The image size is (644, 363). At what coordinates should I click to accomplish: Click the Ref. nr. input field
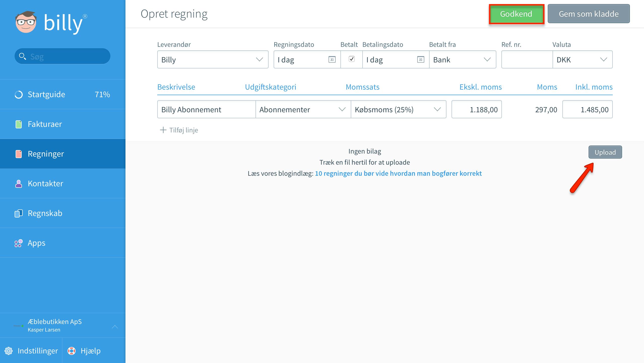tap(527, 59)
